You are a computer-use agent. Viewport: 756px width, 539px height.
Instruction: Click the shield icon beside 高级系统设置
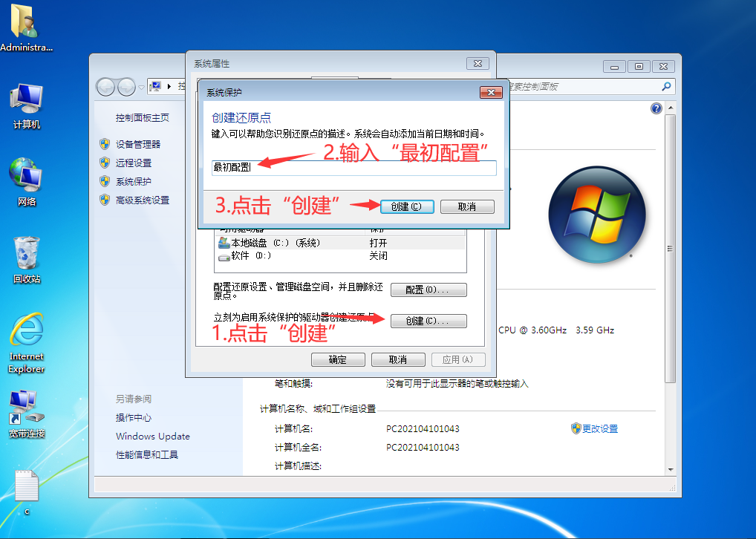coord(105,200)
